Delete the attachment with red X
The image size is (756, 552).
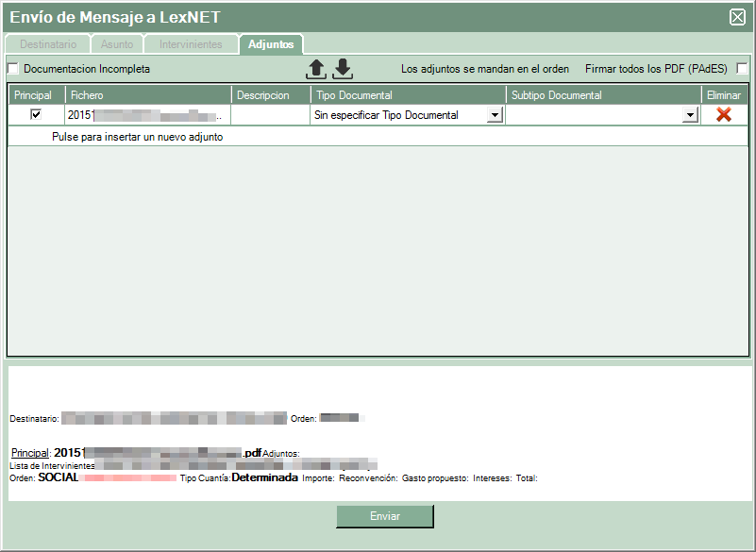[x=724, y=114]
